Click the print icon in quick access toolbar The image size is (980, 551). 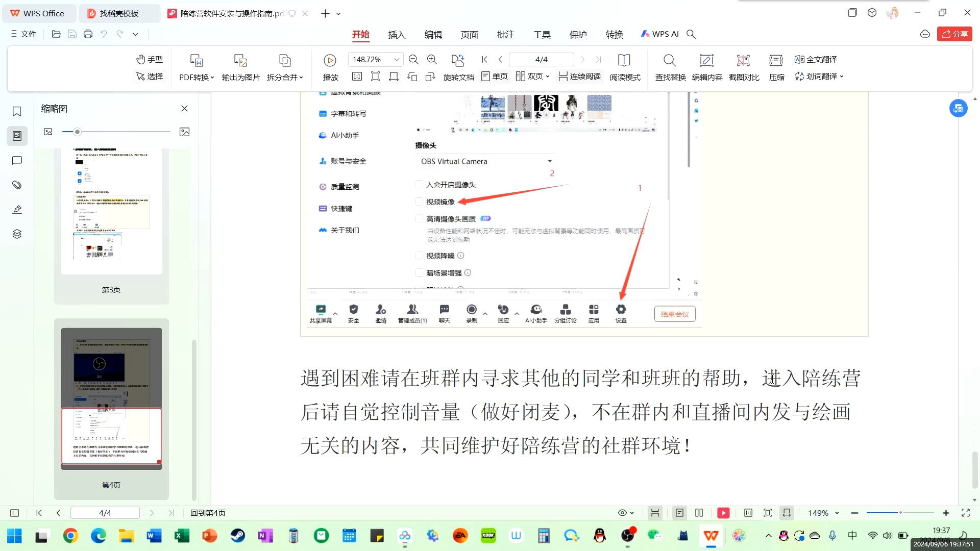[x=88, y=34]
